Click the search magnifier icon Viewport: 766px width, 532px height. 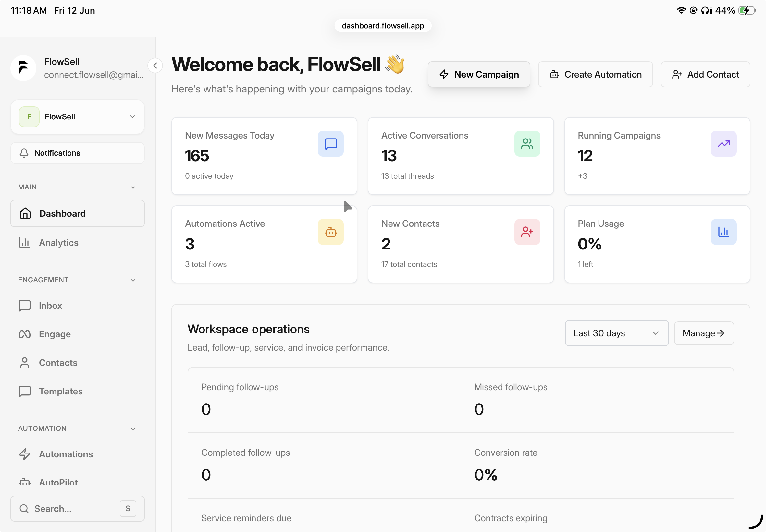click(x=24, y=509)
